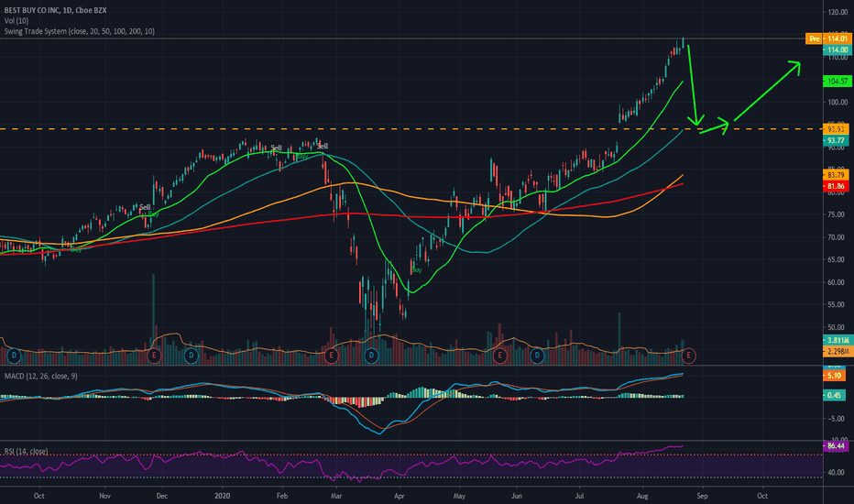Click the 0.45 MACD histogram label

(834, 395)
